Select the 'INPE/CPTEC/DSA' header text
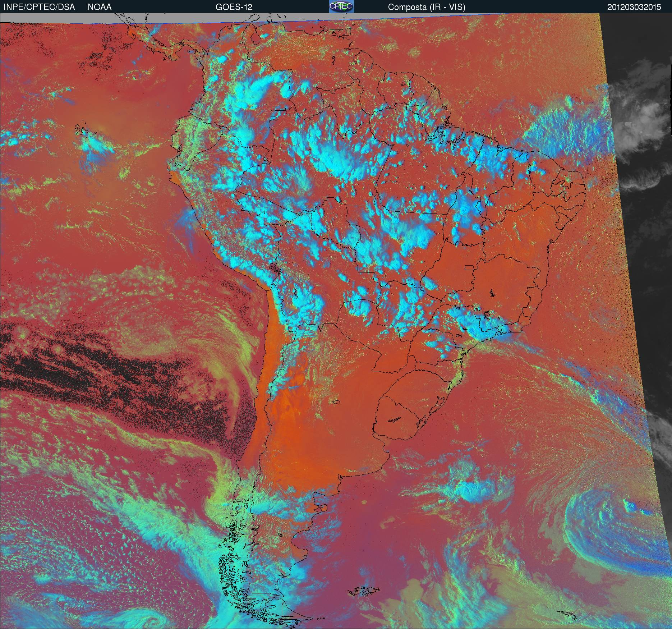Viewport: 672px width, 629px height. [39, 7]
